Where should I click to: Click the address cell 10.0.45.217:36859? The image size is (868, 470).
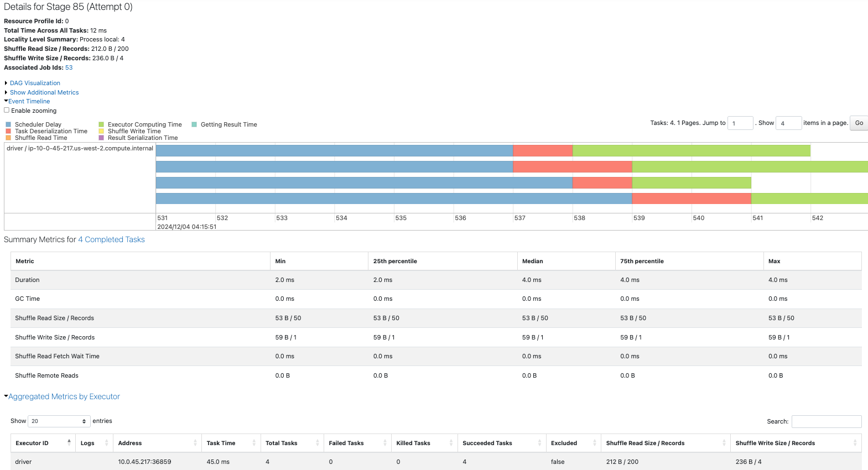pos(144,462)
